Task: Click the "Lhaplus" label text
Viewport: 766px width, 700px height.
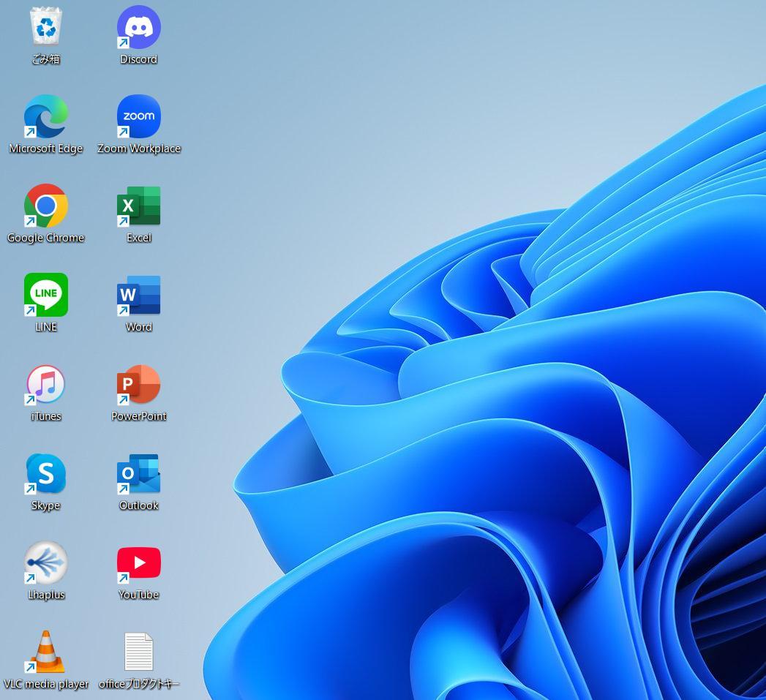Action: click(x=46, y=595)
